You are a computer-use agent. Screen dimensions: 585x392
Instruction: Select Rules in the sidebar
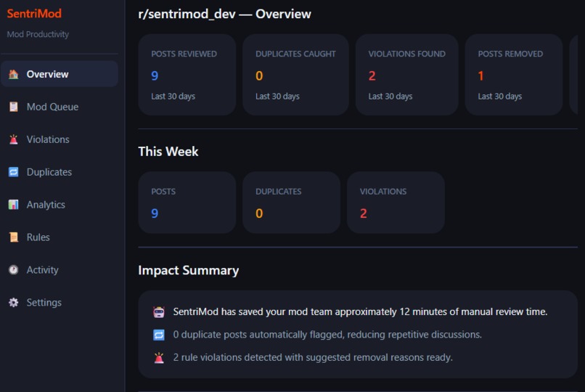60,237
